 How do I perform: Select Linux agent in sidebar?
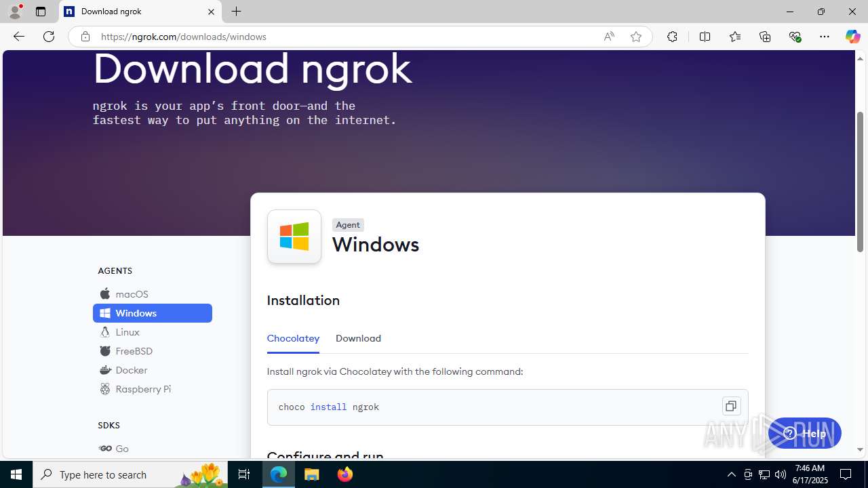click(153, 332)
